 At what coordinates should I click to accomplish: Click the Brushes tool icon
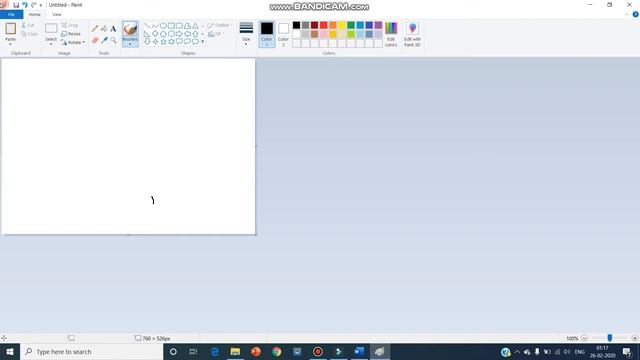click(x=130, y=29)
